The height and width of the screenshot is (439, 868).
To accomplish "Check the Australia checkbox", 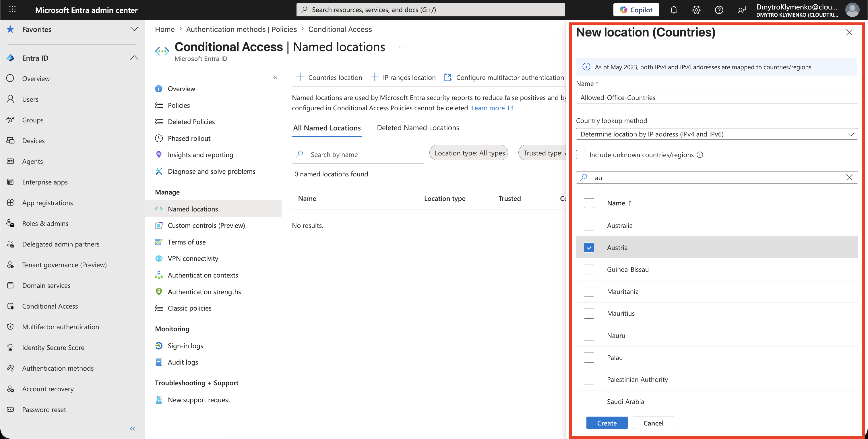I will [589, 225].
